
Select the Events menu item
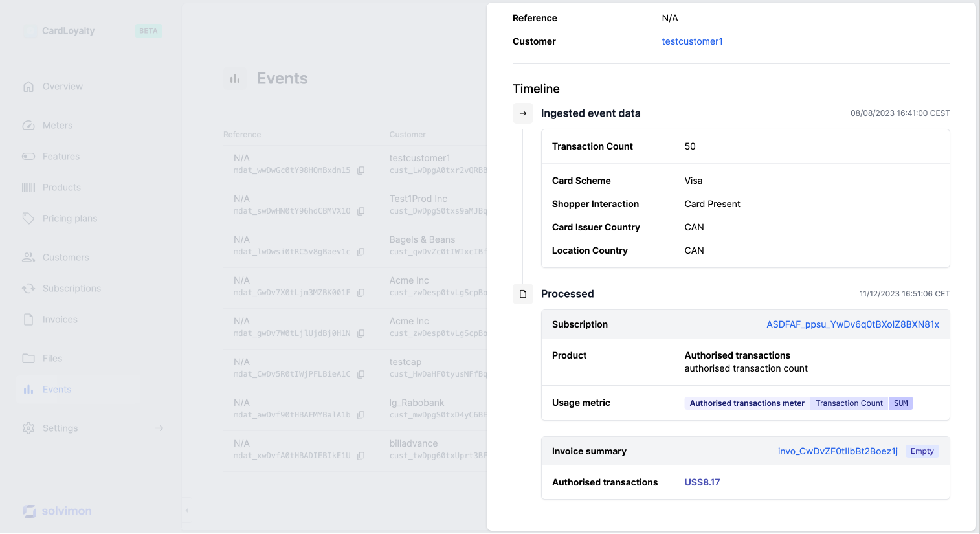(x=57, y=390)
